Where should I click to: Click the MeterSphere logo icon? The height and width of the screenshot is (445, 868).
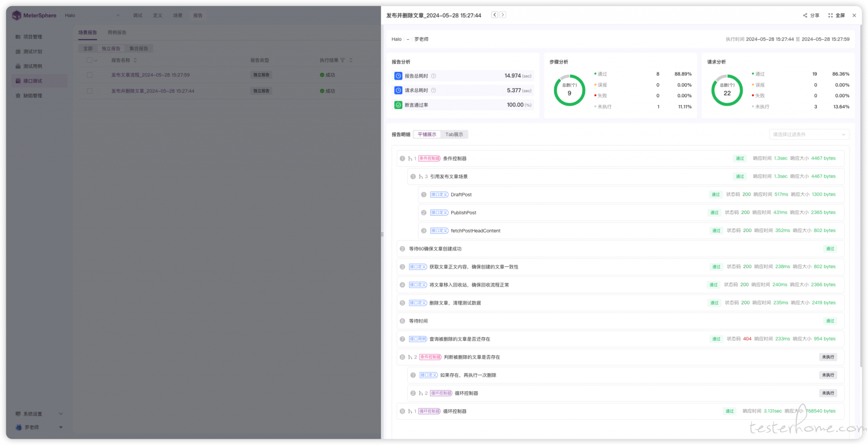pyautogui.click(x=17, y=15)
